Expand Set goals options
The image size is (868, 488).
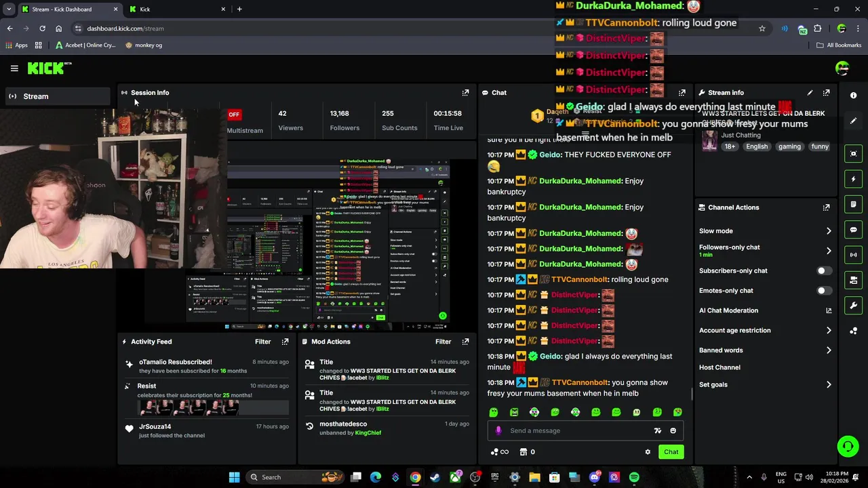(829, 385)
